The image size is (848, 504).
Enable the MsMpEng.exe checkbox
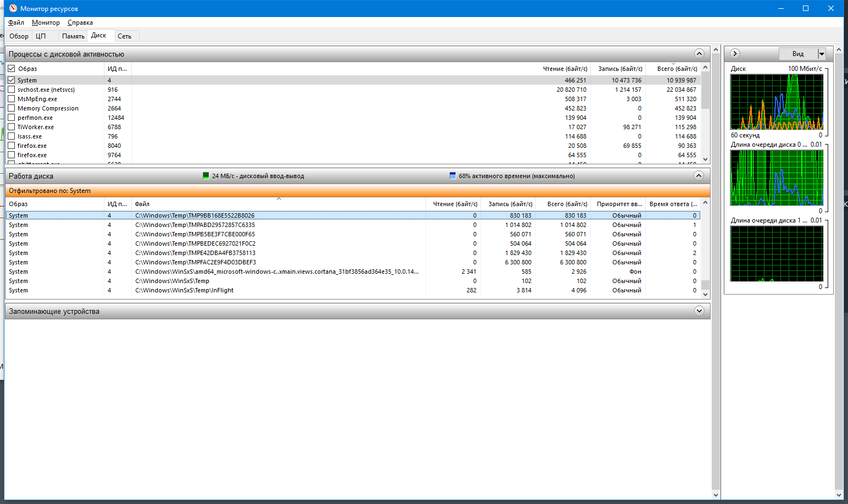coord(12,99)
